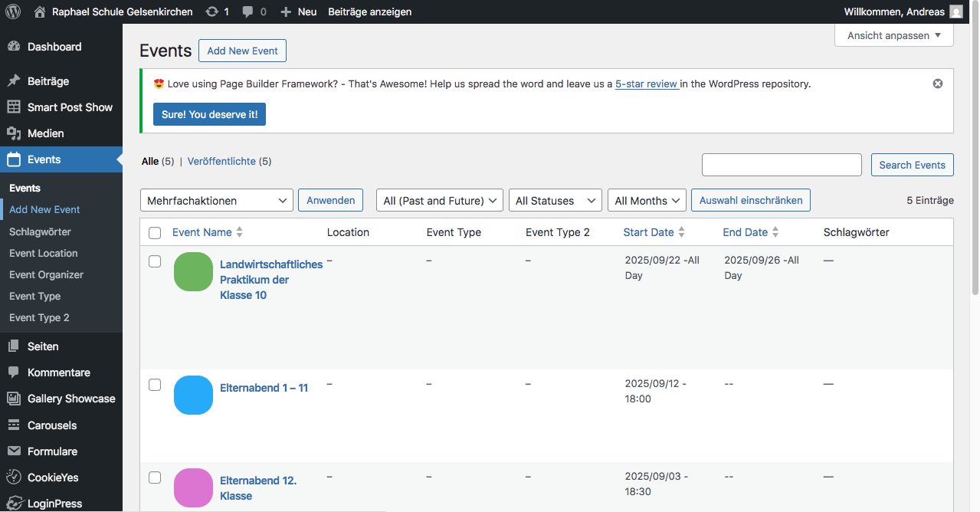
Task: Click the Gallery Showcase icon
Action: tap(14, 399)
